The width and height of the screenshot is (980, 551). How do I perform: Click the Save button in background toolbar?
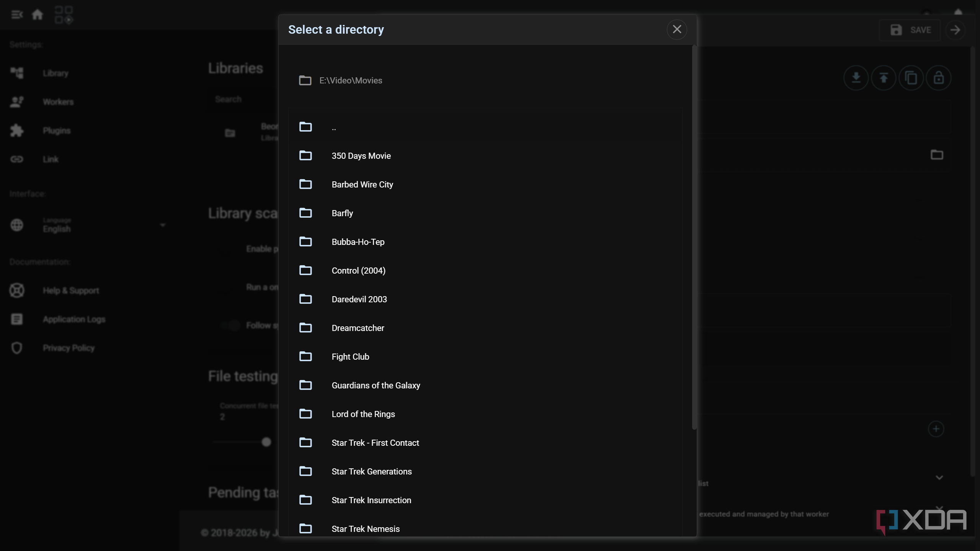tap(910, 30)
